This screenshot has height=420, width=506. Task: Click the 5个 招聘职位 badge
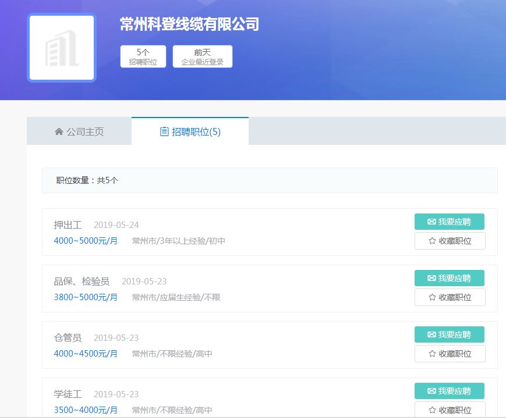(143, 56)
